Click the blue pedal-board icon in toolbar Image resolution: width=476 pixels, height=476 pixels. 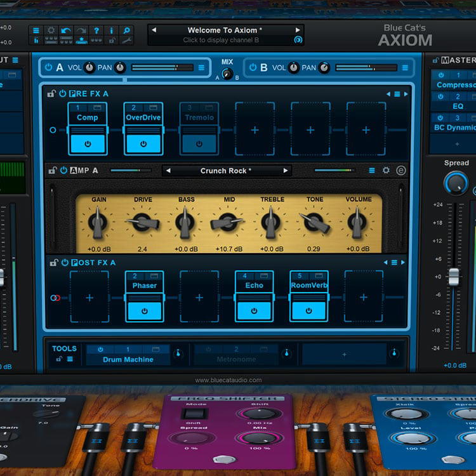(x=81, y=40)
